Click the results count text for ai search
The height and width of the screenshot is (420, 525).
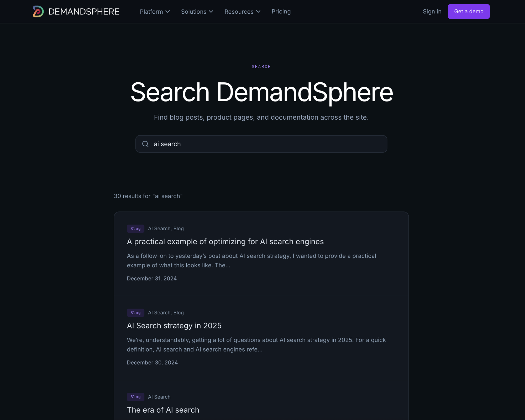pos(148,196)
